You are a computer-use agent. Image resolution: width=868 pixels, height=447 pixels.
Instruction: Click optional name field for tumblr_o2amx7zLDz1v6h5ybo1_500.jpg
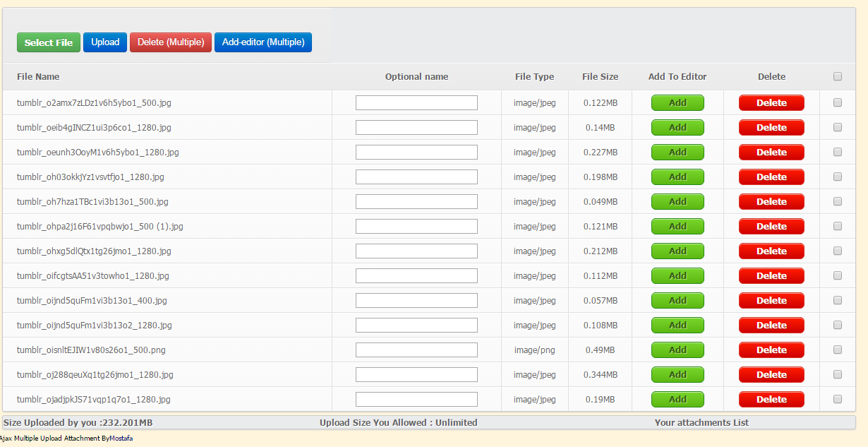pos(416,103)
